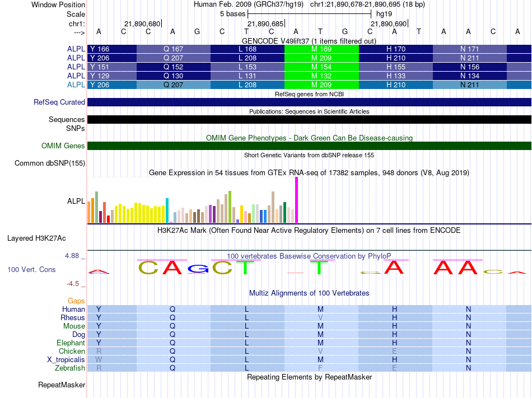This screenshot has width=532, height=398.
Task: Click the OMIM Gene Phenotypes title
Action: click(309, 138)
